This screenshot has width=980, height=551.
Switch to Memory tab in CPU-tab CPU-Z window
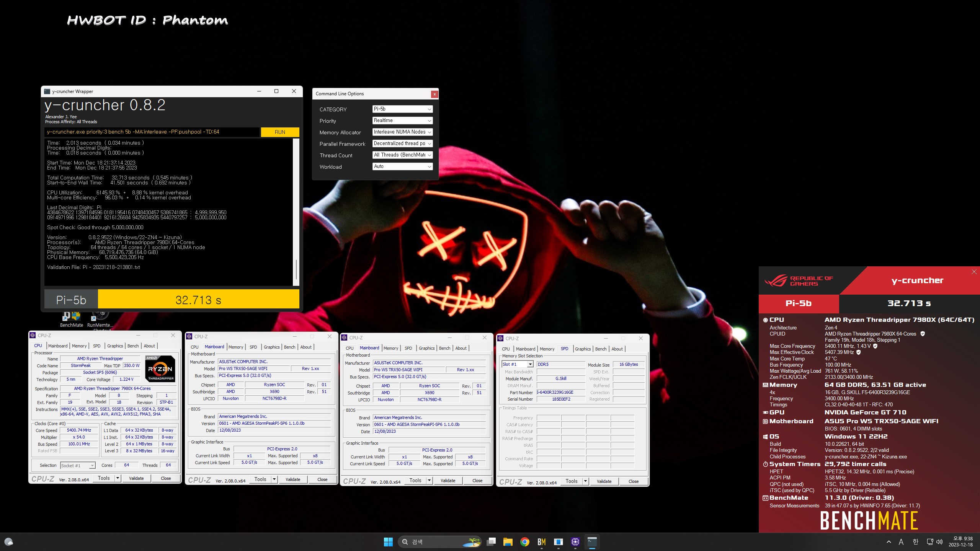point(79,346)
